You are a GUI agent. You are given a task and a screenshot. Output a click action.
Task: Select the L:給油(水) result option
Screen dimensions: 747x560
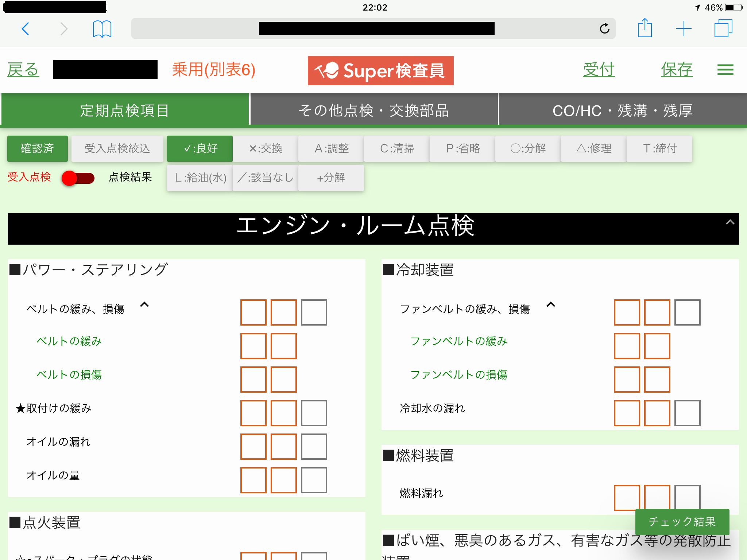tap(200, 178)
